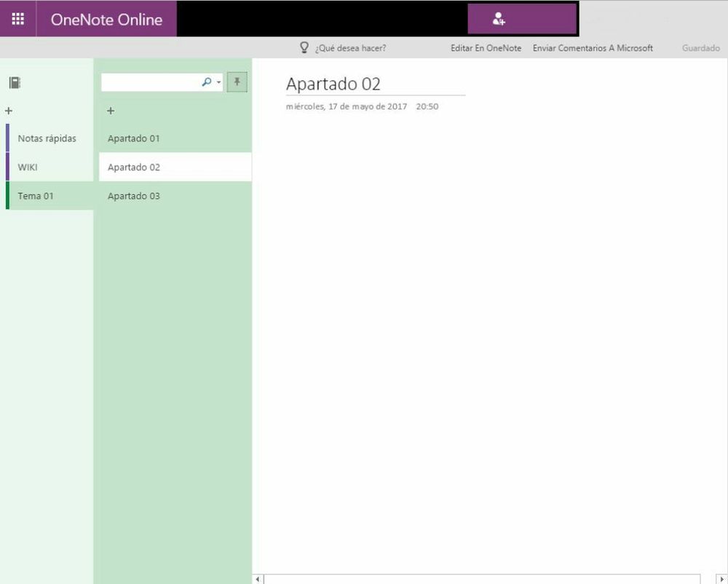Add a new page with plus icon

111,111
